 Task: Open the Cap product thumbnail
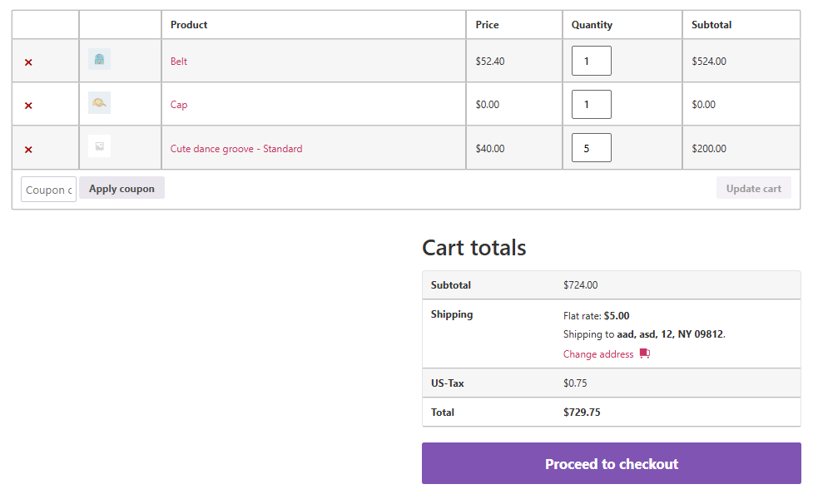tap(99, 103)
